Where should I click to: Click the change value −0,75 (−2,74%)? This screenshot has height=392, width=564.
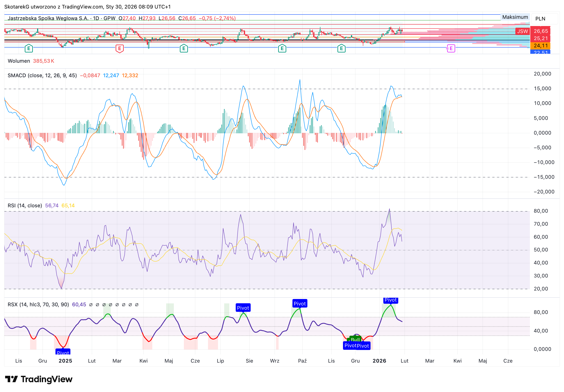click(x=217, y=18)
